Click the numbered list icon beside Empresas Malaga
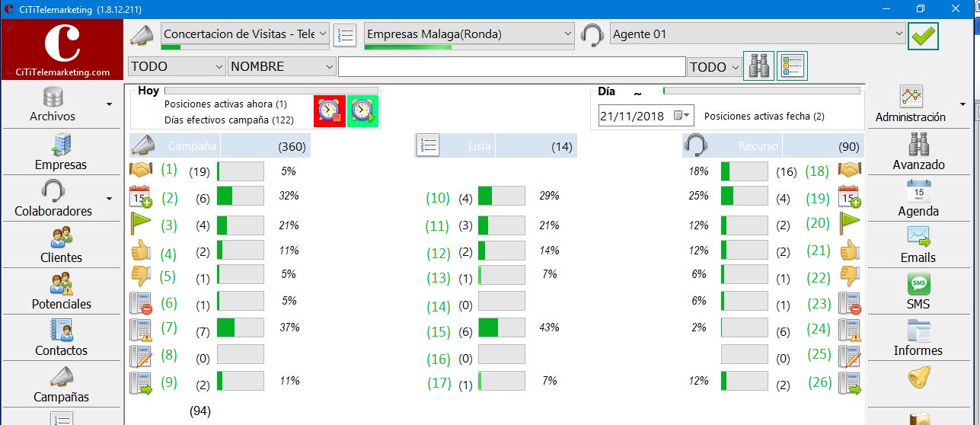The width and height of the screenshot is (980, 425). (346, 35)
